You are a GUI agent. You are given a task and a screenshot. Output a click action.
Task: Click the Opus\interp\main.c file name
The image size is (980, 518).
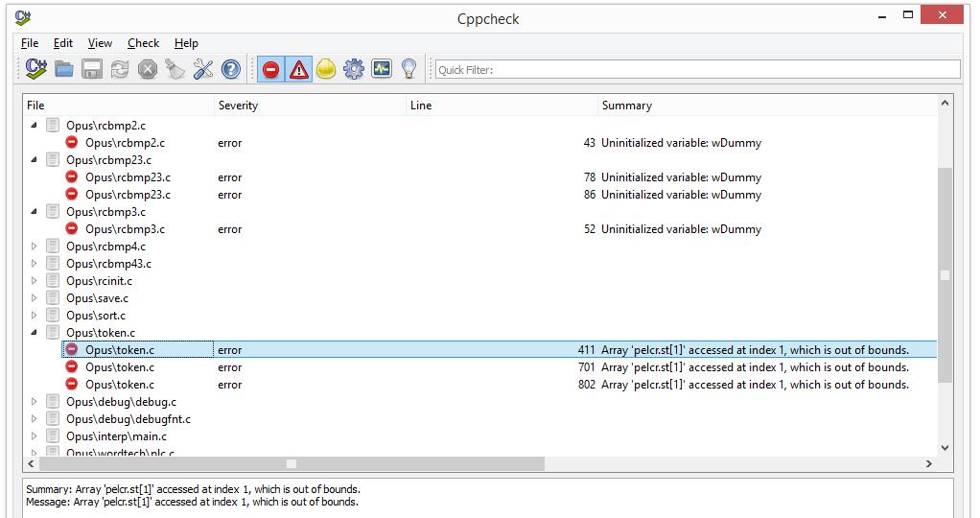click(x=116, y=436)
